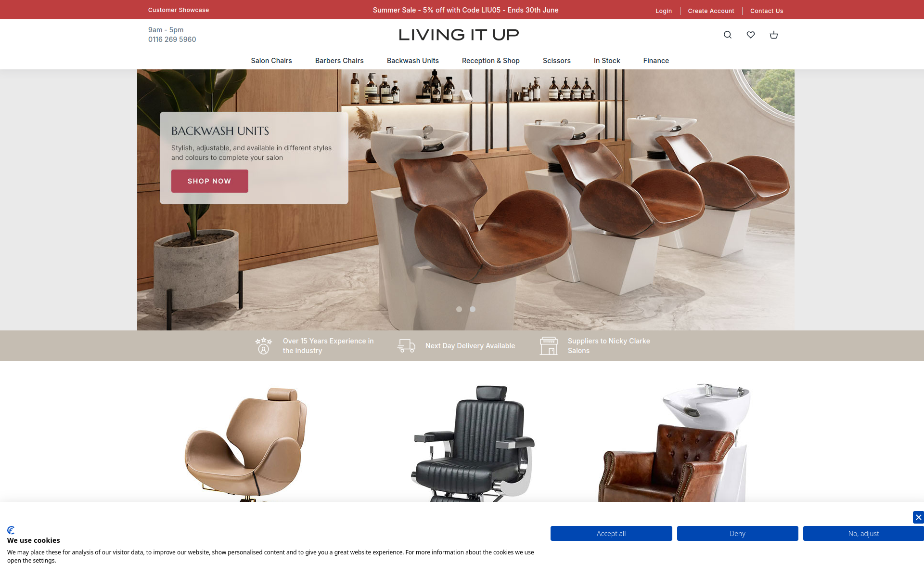Open the search magnifier icon
This screenshot has height=578, width=924.
[728, 35]
